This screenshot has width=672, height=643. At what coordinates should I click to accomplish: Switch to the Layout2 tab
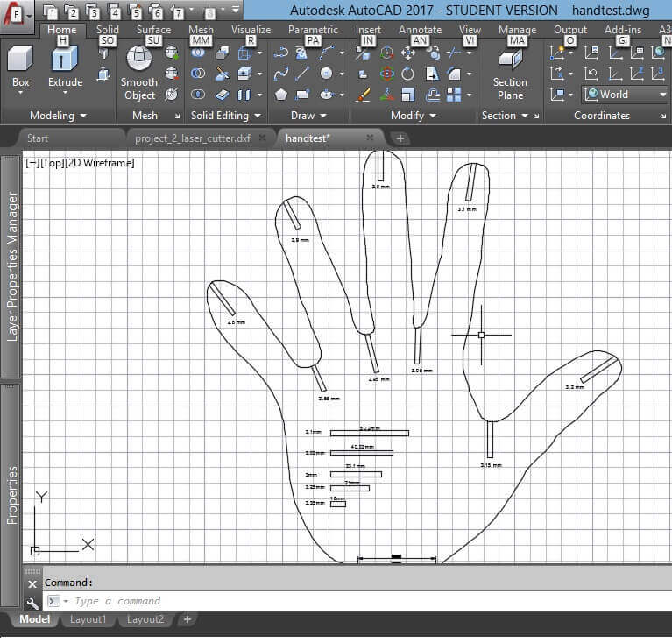tap(145, 620)
